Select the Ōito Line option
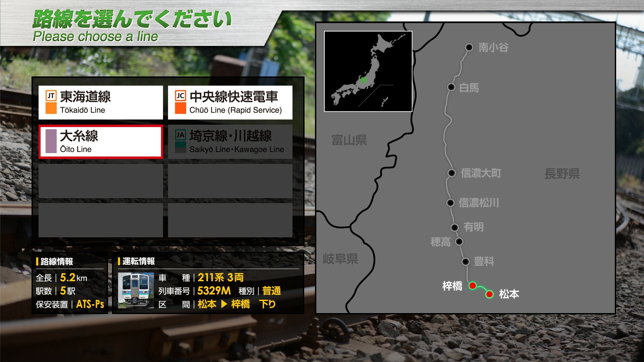This screenshot has width=644, height=362. tap(100, 141)
